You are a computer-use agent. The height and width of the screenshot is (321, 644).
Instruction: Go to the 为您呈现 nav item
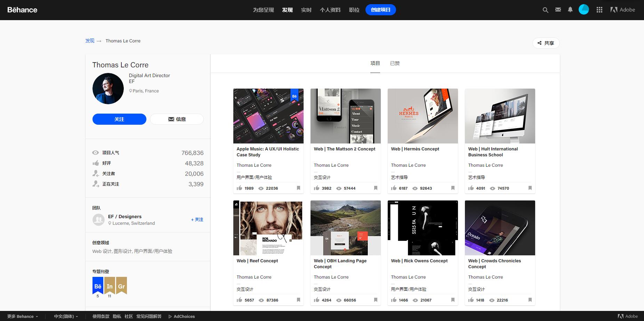pos(264,10)
